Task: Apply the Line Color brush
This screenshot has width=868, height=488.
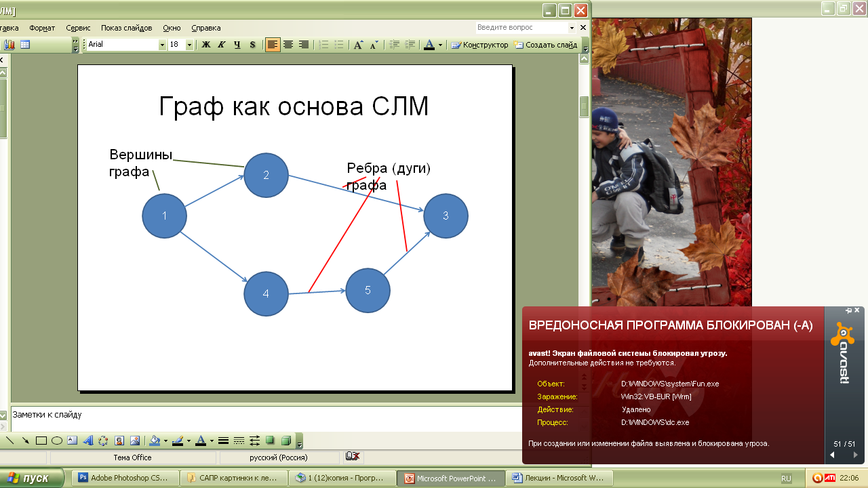Action: [x=177, y=441]
